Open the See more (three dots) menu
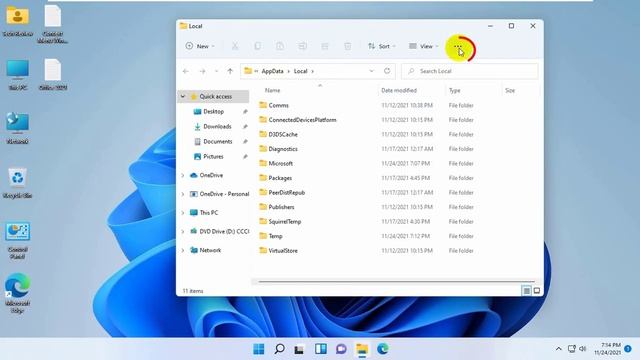The width and height of the screenshot is (640, 360). 458,47
